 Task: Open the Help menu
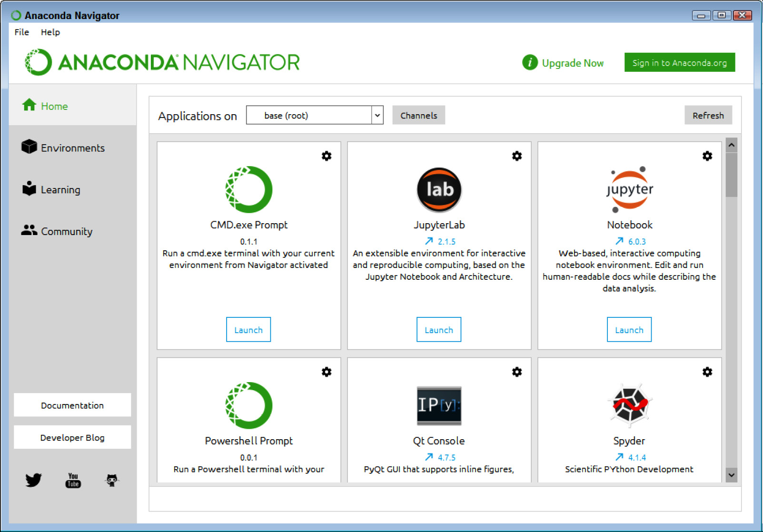(x=50, y=32)
